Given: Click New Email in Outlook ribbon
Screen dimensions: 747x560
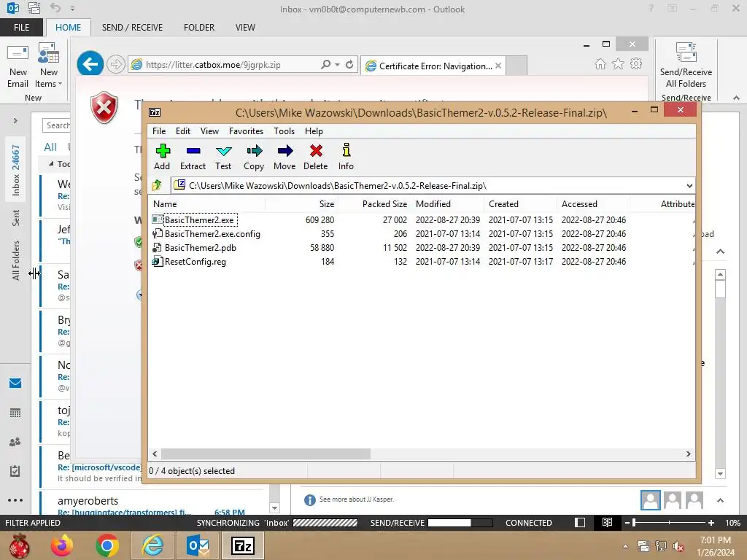Looking at the screenshot, I should tap(18, 66).
